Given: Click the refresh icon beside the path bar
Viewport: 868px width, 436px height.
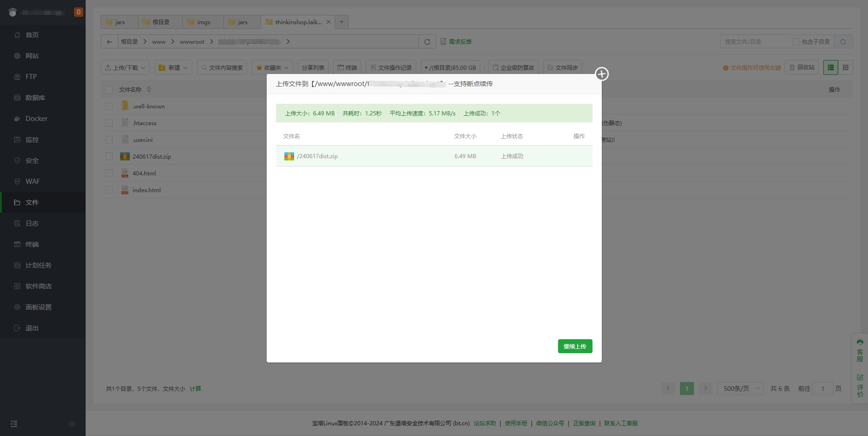Looking at the screenshot, I should tap(427, 42).
